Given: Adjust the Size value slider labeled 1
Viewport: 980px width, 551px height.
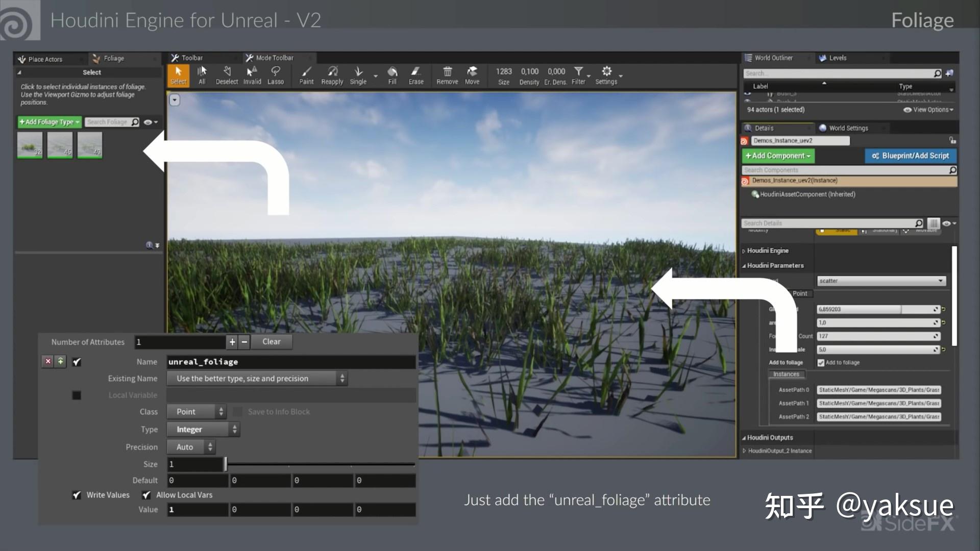Looking at the screenshot, I should 195,464.
